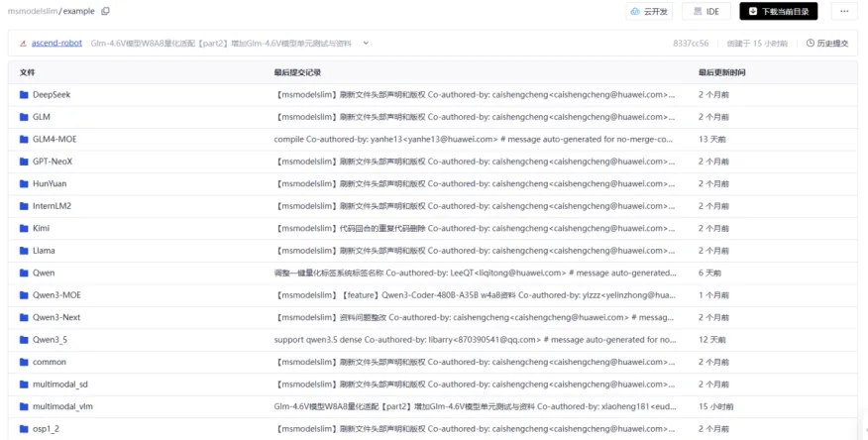Open the three-dots more options menu
The width and height of the screenshot is (868, 440).
coord(844,11)
